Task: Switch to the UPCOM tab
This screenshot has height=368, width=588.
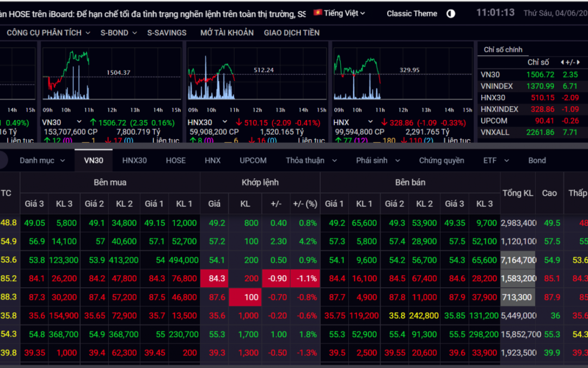Action: (253, 160)
